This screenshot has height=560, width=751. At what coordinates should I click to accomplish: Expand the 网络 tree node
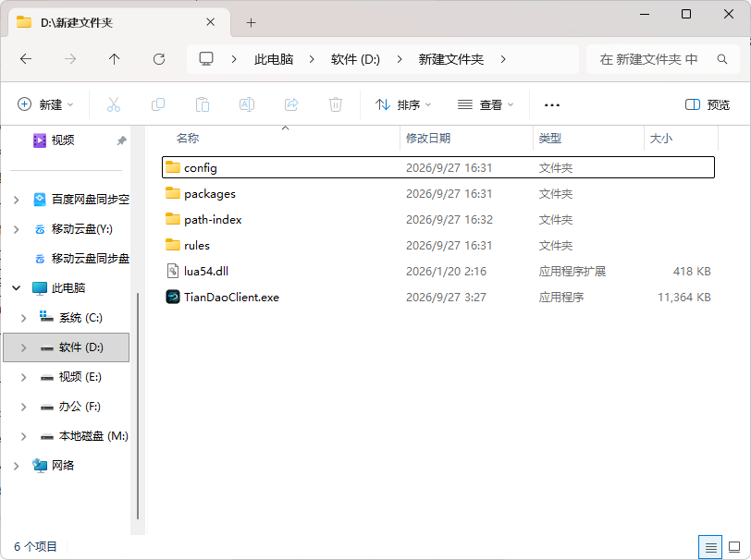pos(17,466)
